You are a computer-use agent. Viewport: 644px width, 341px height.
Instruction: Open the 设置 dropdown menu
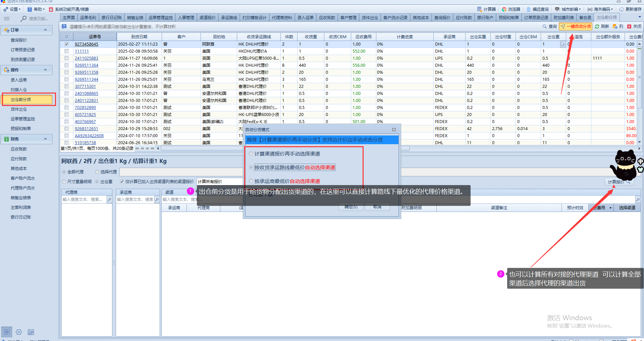point(13,9)
